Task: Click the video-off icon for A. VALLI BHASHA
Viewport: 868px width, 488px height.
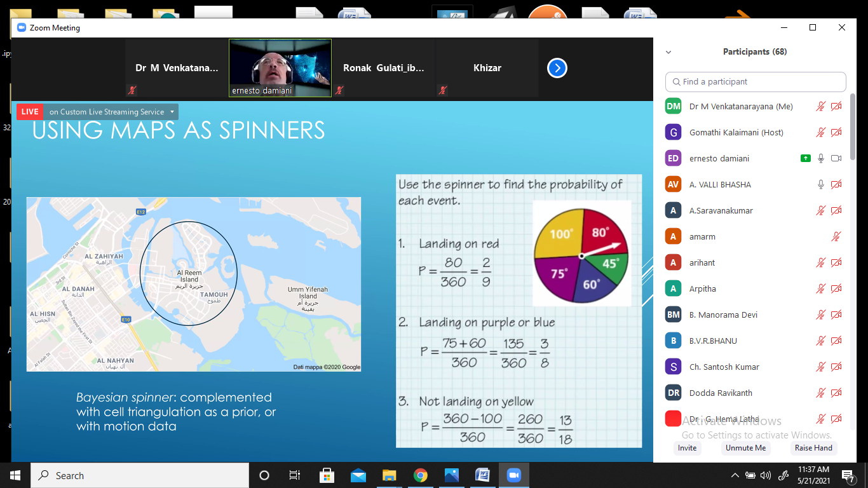Action: tap(836, 185)
